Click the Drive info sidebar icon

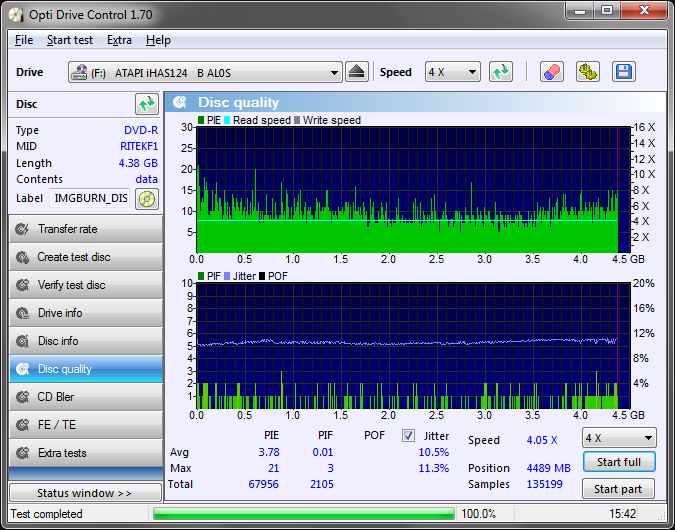click(22, 313)
